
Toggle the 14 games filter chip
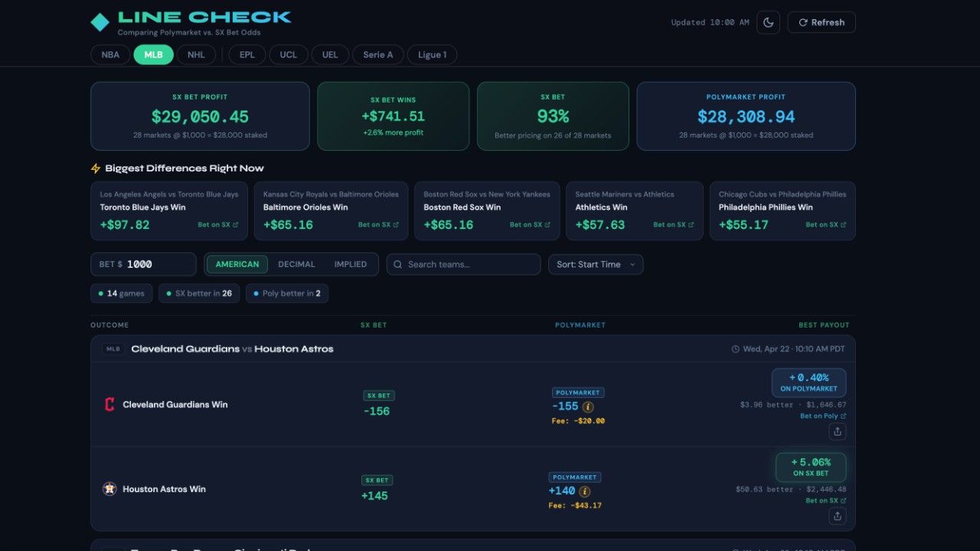click(122, 293)
